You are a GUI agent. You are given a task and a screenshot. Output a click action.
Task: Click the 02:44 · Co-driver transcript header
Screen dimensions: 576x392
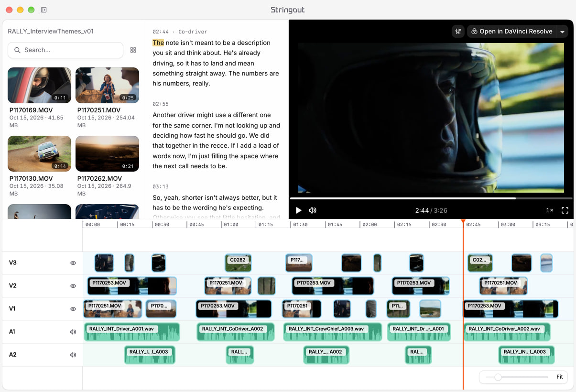pyautogui.click(x=180, y=32)
